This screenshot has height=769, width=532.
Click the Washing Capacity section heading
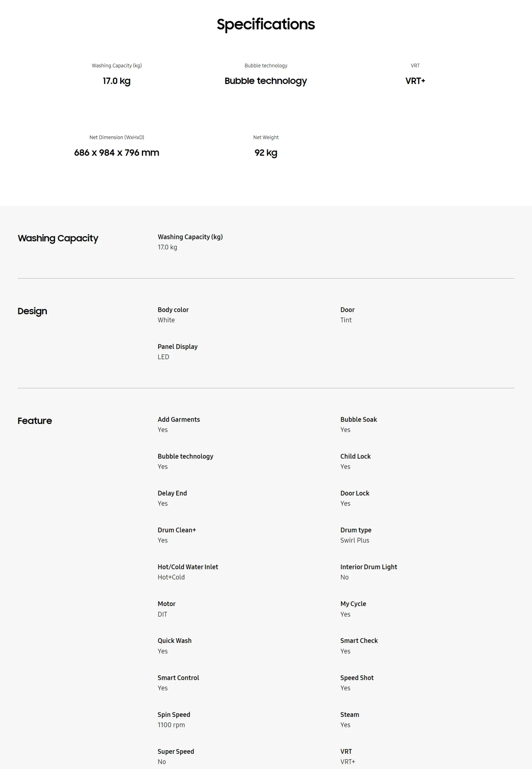pos(58,238)
